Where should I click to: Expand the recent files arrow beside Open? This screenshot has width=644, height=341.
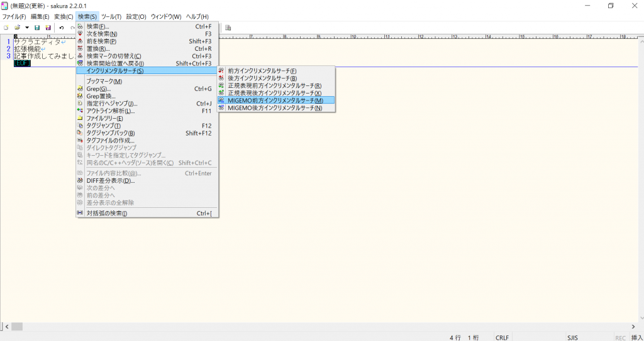27,28
